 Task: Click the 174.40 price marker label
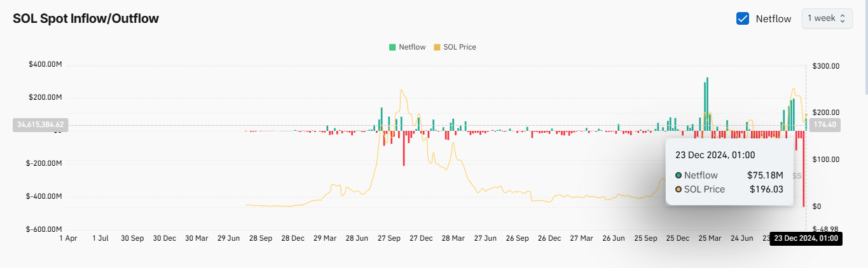pyautogui.click(x=824, y=124)
